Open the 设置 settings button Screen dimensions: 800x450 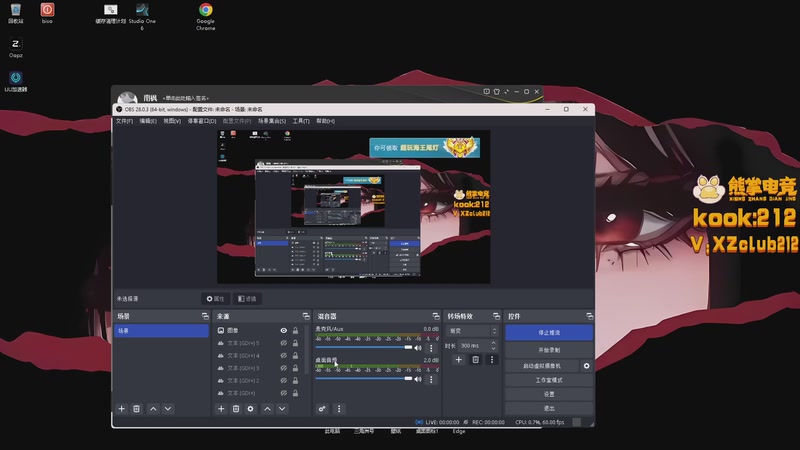point(549,394)
